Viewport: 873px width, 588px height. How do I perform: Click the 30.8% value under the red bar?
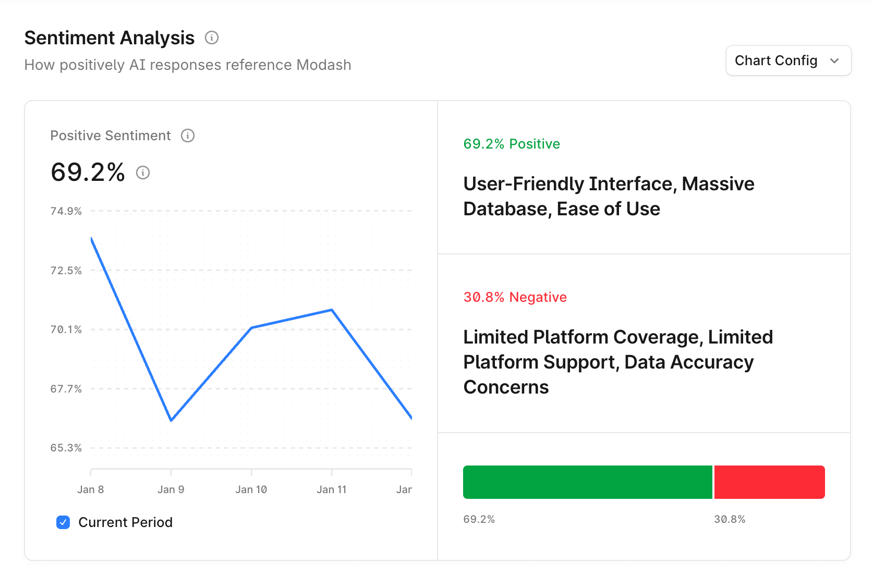click(x=730, y=519)
